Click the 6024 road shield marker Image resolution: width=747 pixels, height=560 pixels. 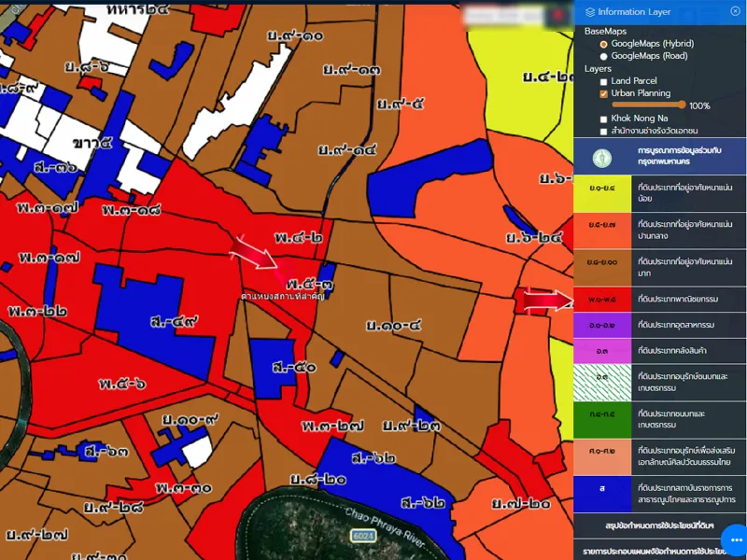tap(364, 536)
